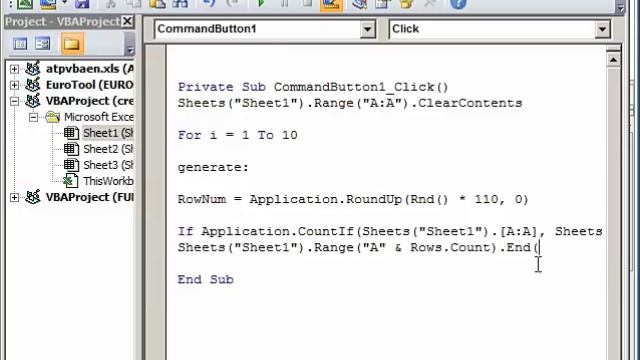The width and height of the screenshot is (640, 360).
Task: Click the Reset stop toolbar icon
Action: coord(307,4)
